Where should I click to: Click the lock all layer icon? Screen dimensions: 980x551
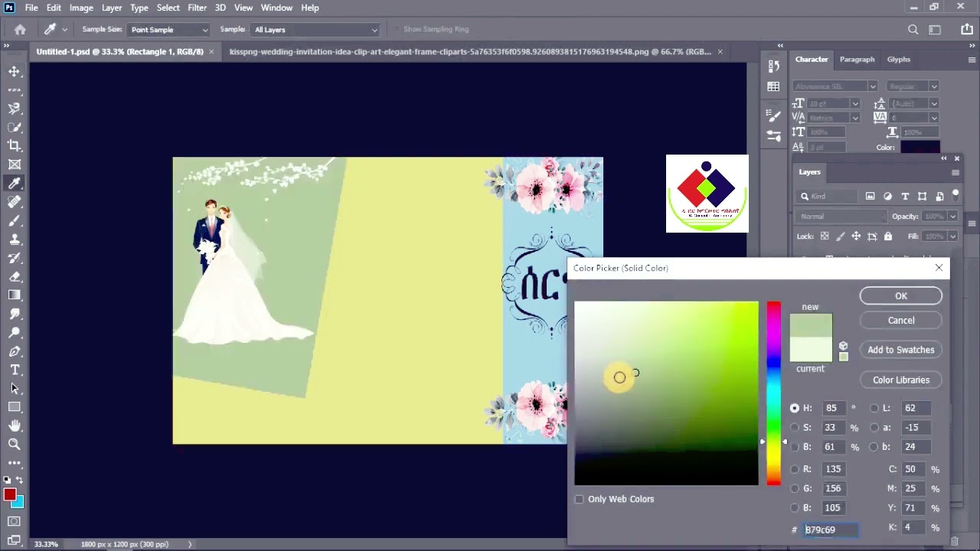click(888, 236)
